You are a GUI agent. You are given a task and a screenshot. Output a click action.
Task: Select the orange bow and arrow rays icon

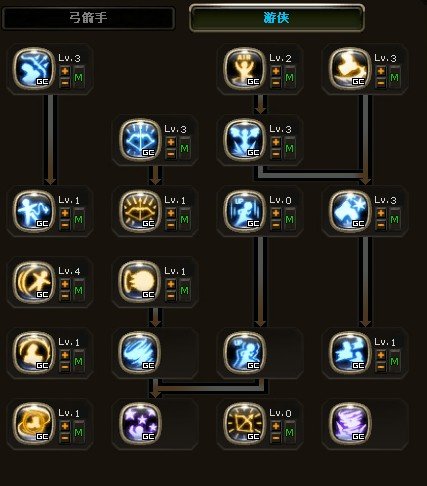pos(244,424)
